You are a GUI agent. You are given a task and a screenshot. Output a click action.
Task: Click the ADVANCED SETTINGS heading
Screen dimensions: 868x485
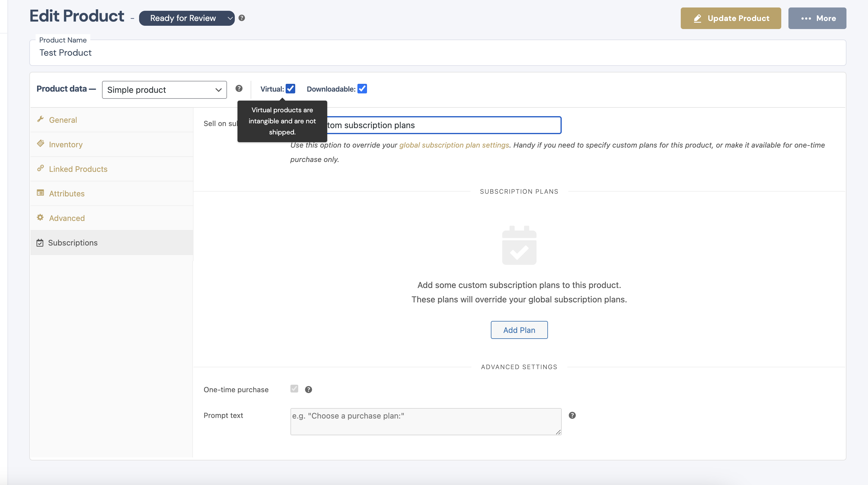click(519, 367)
